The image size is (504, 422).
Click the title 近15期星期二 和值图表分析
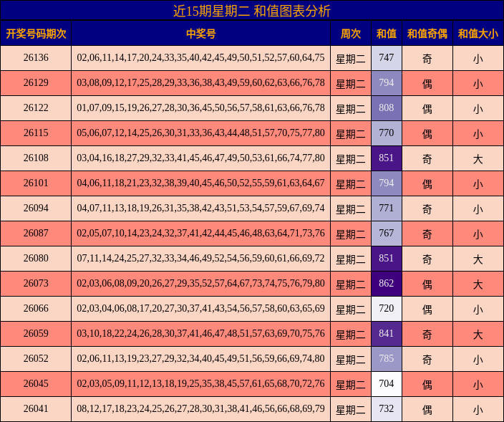pos(252,11)
